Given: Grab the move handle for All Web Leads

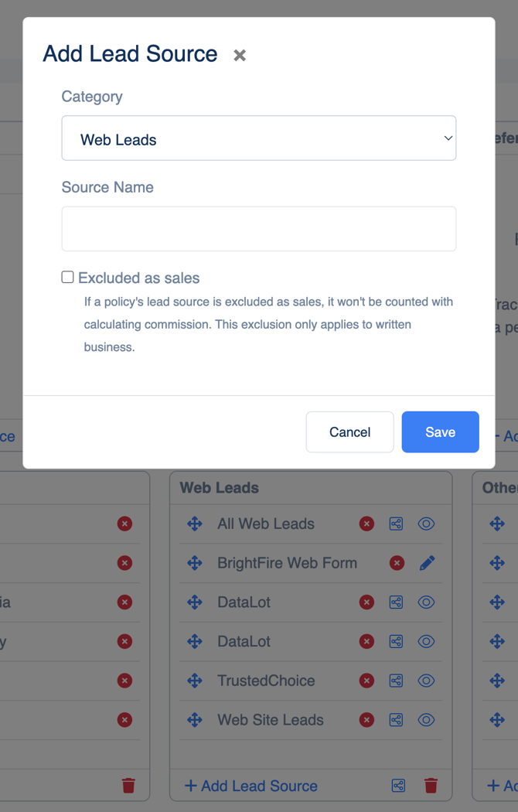Looking at the screenshot, I should pos(195,524).
